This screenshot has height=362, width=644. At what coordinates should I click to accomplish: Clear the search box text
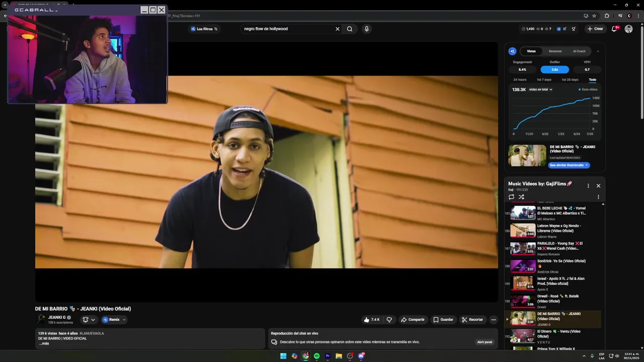(x=338, y=29)
